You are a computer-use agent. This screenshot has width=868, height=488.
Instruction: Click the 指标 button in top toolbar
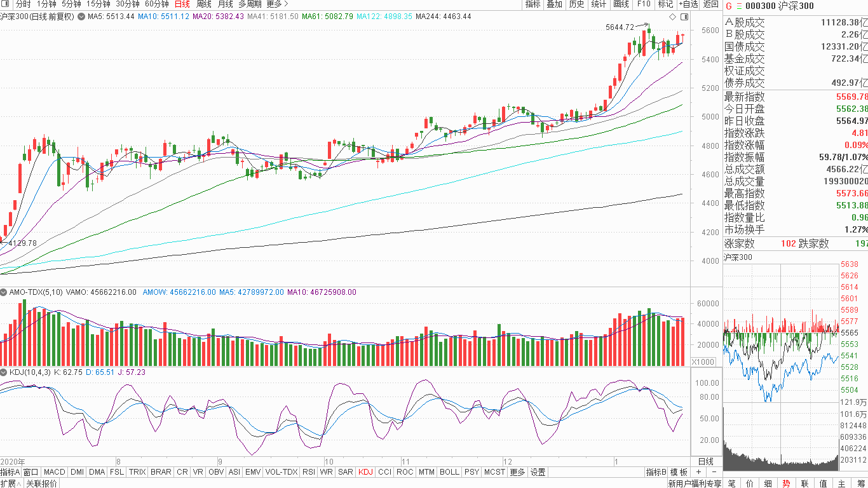(x=532, y=4)
